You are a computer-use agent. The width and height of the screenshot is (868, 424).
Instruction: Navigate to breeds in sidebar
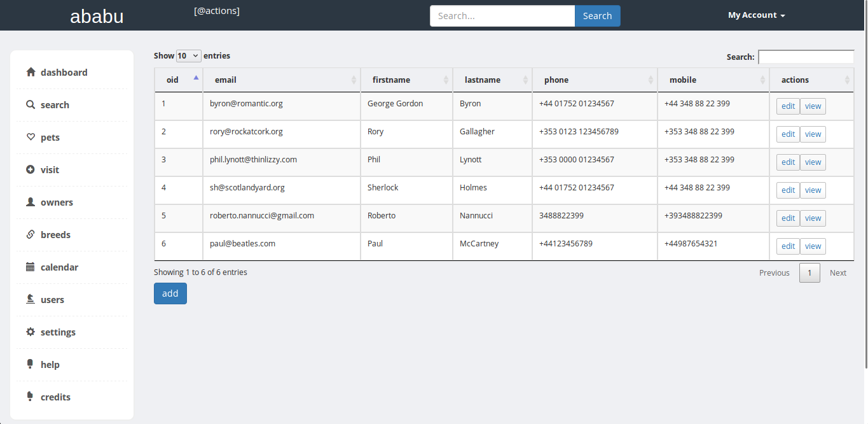coord(55,235)
